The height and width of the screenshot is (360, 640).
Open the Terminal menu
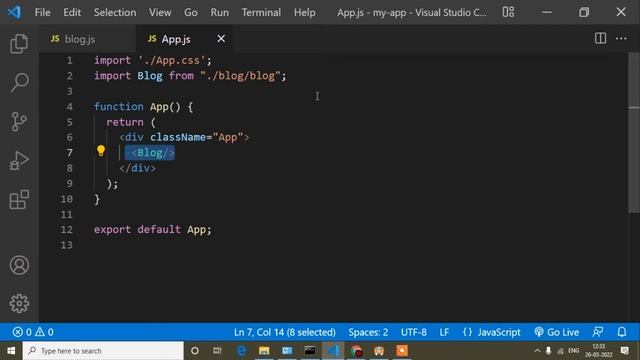point(261,12)
